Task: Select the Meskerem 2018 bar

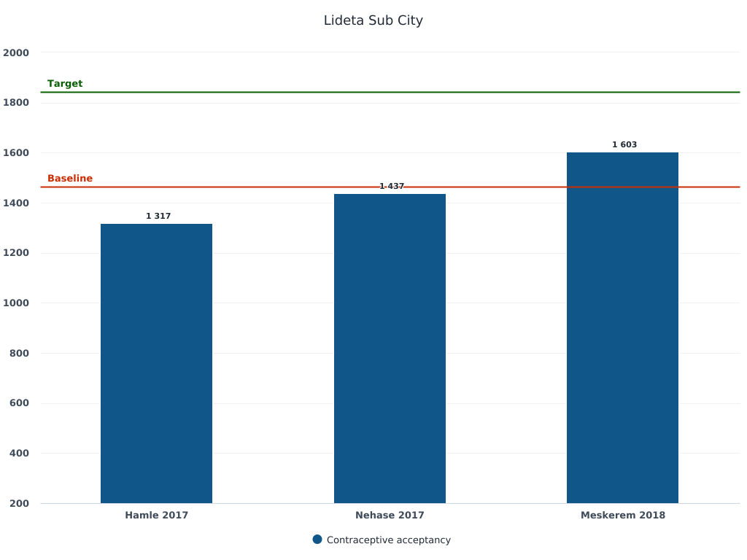Action: [x=622, y=327]
